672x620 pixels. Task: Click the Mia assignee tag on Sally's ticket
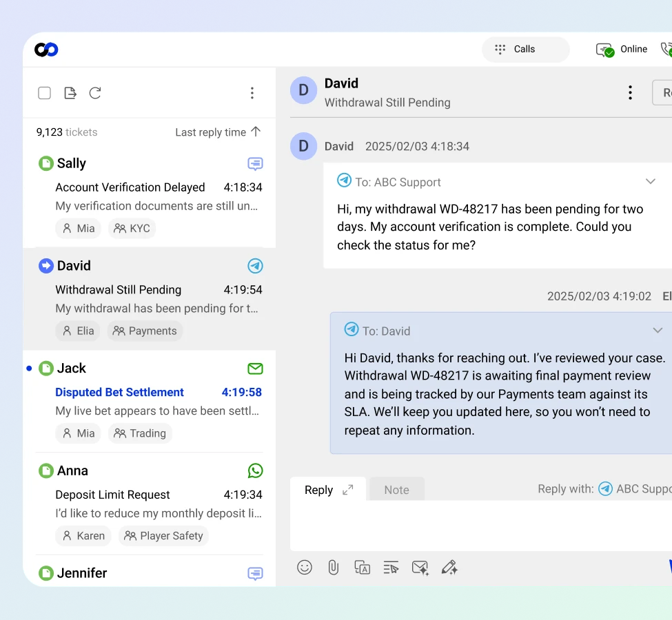tap(79, 229)
